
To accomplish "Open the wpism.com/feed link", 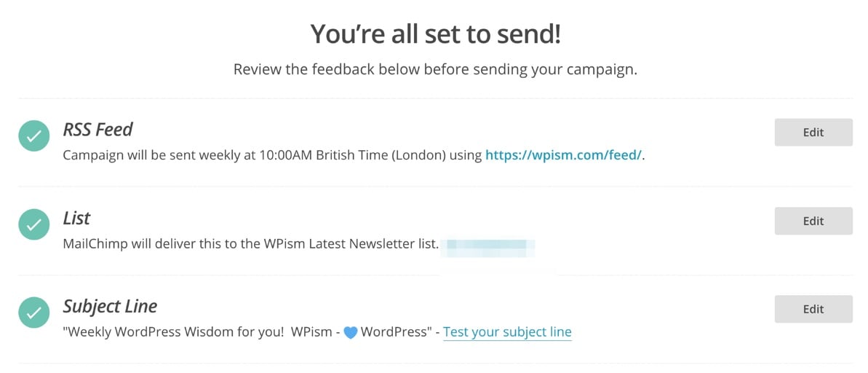I will tap(564, 155).
